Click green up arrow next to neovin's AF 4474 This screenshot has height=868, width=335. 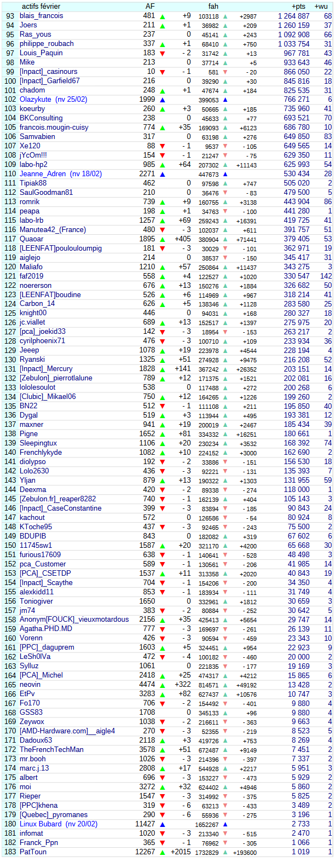click(163, 685)
